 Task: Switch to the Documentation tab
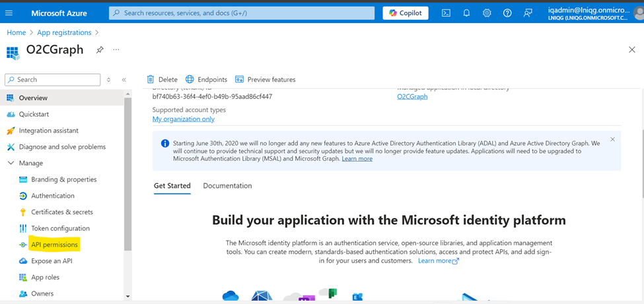pos(227,186)
